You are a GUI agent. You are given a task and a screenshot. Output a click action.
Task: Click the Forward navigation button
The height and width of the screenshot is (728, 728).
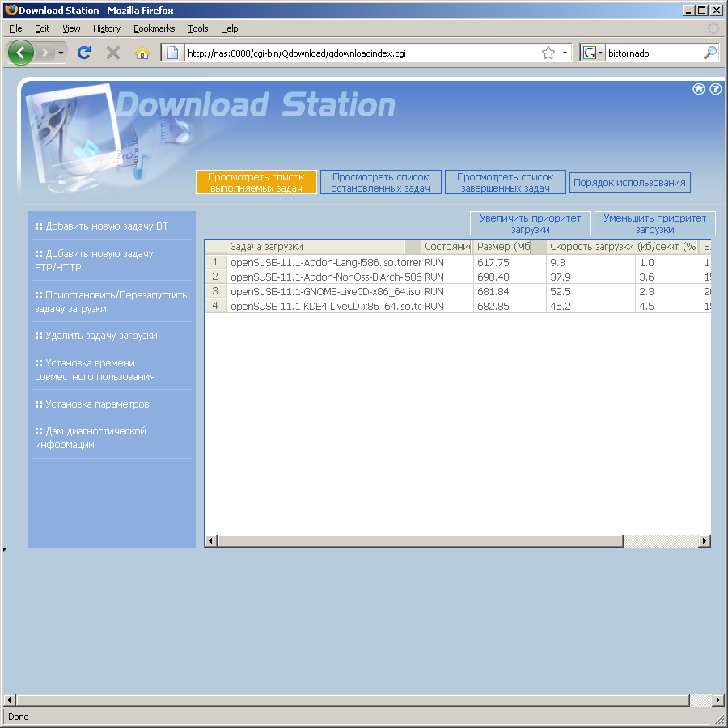point(45,53)
